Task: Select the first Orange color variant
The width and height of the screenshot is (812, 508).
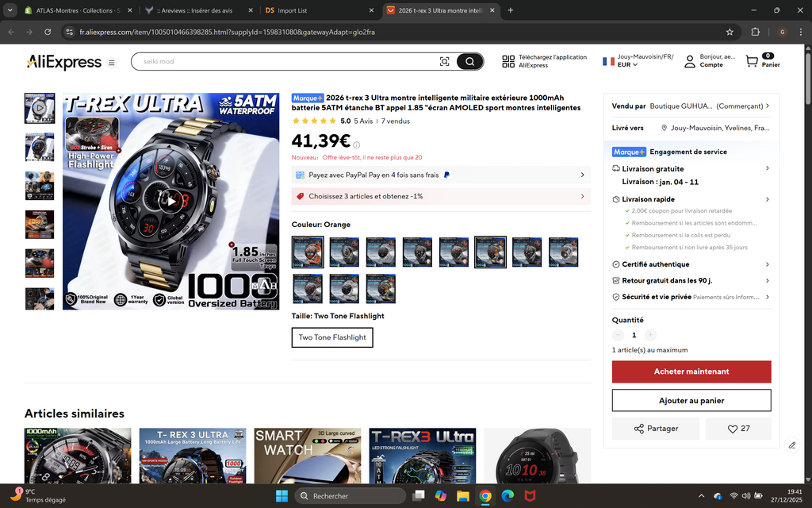Action: point(308,252)
